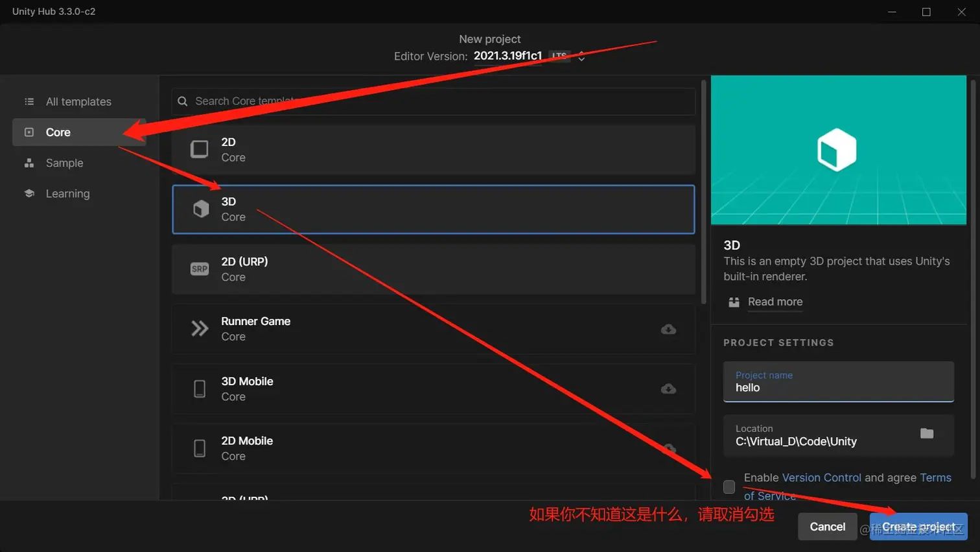Click the cloud download icon on 3D Mobile
Image resolution: width=980 pixels, height=552 pixels.
(x=668, y=389)
